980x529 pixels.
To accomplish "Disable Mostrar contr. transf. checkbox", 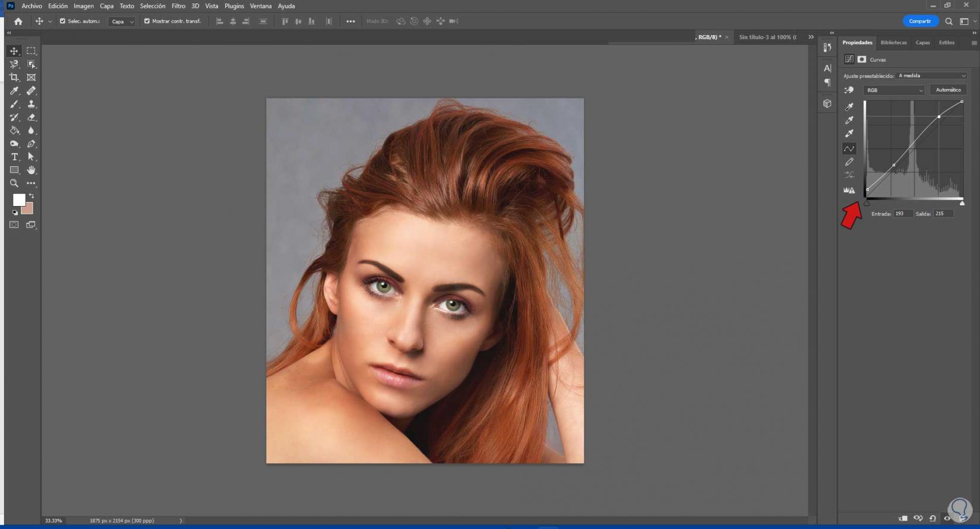I will click(x=147, y=21).
